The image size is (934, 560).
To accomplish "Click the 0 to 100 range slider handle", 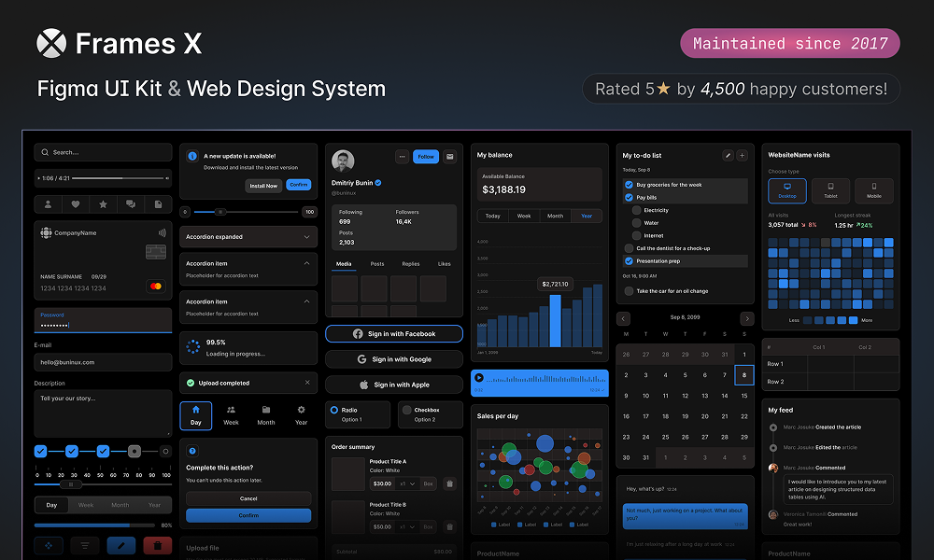I will (x=220, y=212).
